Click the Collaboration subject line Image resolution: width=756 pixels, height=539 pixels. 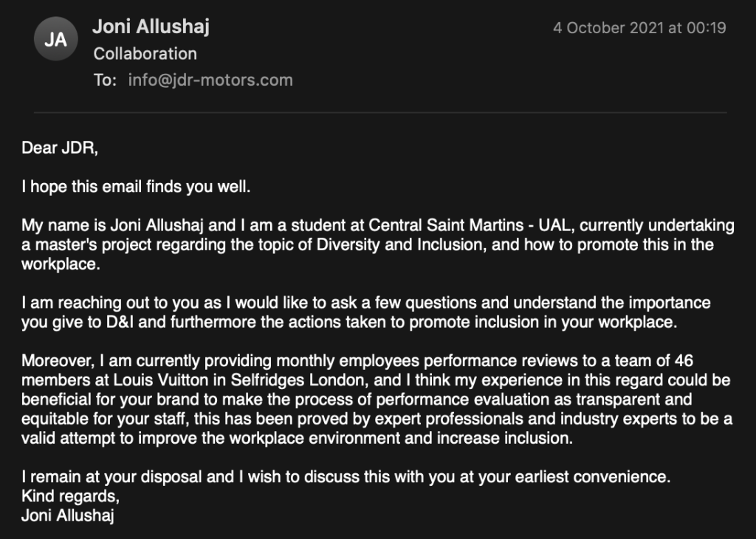tap(145, 53)
